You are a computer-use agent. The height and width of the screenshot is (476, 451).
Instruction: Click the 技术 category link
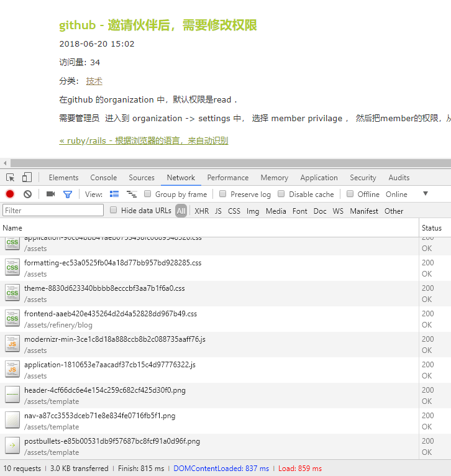click(x=94, y=81)
